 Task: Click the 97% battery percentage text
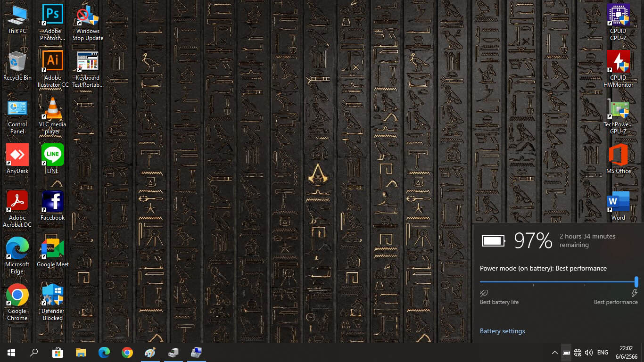click(x=533, y=240)
